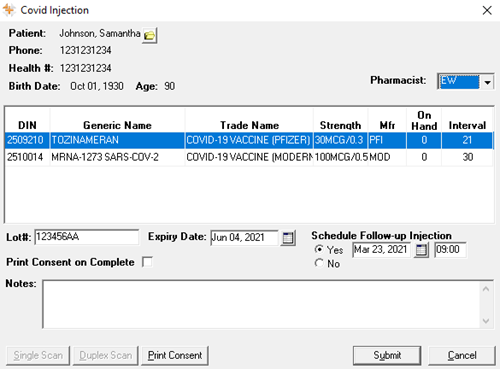Click the follow-up time field showing 09:00
Screen dimensions: 500x369
(x=450, y=250)
